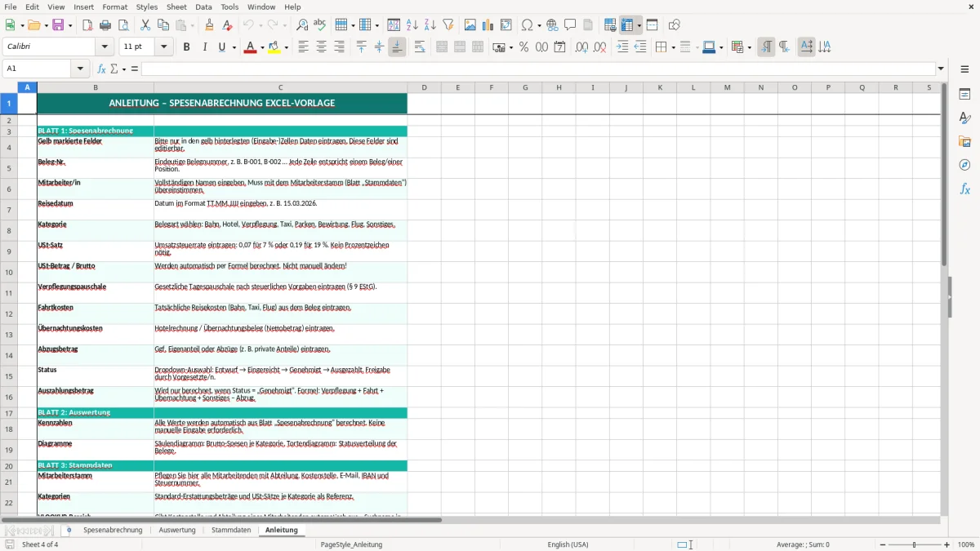Click Sort Descending icon

pyautogui.click(x=430, y=25)
